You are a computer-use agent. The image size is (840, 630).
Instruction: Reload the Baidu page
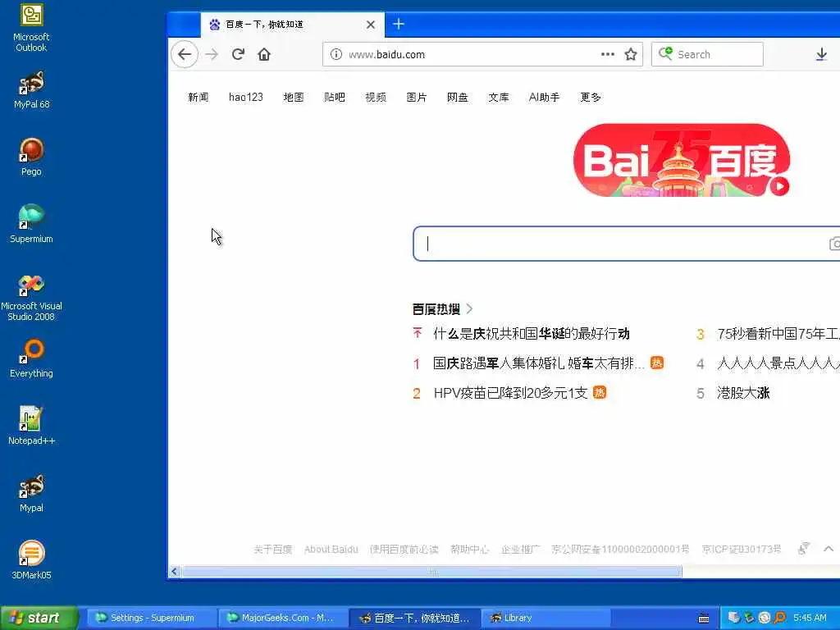(x=239, y=54)
